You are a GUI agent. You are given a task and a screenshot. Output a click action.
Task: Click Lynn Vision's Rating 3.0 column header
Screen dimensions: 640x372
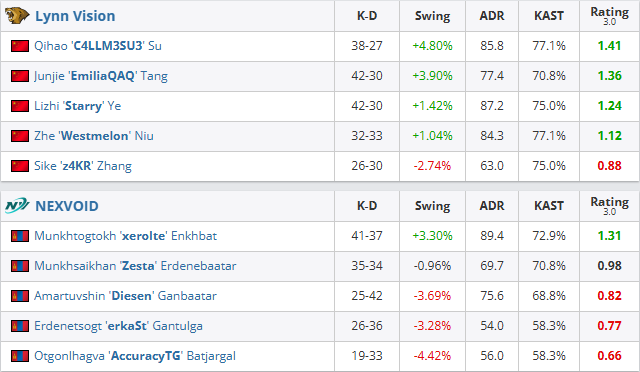[x=609, y=16]
